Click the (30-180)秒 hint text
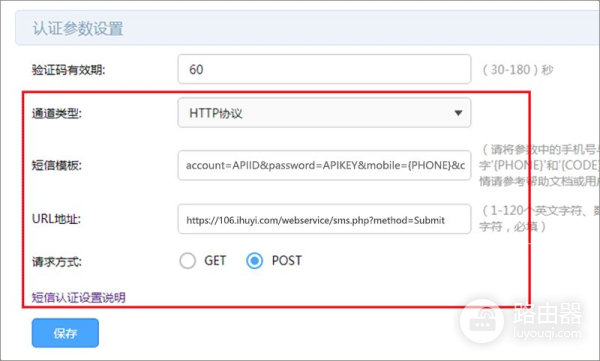Viewport: 600px width, 361px height. pyautogui.click(x=518, y=70)
